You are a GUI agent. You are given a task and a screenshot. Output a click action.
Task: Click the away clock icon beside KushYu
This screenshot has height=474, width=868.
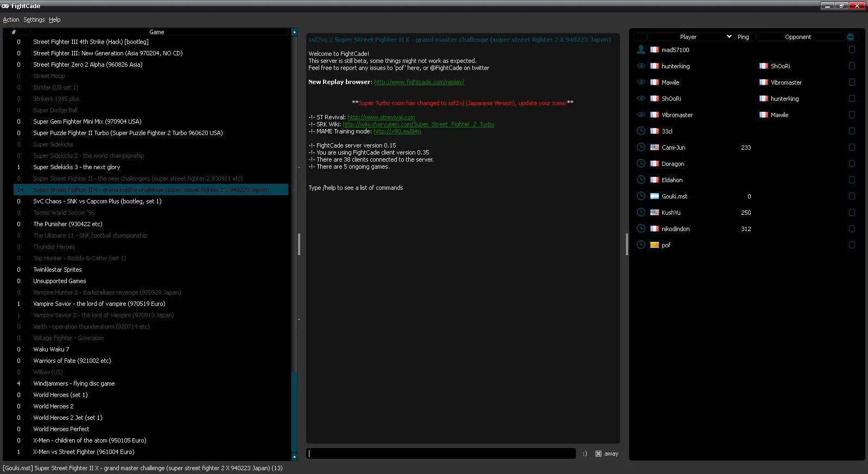click(x=641, y=212)
